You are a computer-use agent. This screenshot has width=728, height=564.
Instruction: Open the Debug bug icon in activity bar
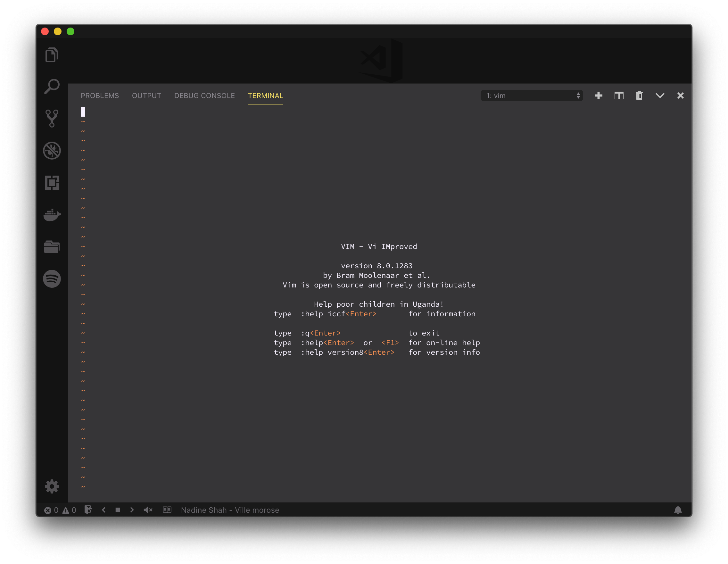click(x=52, y=151)
